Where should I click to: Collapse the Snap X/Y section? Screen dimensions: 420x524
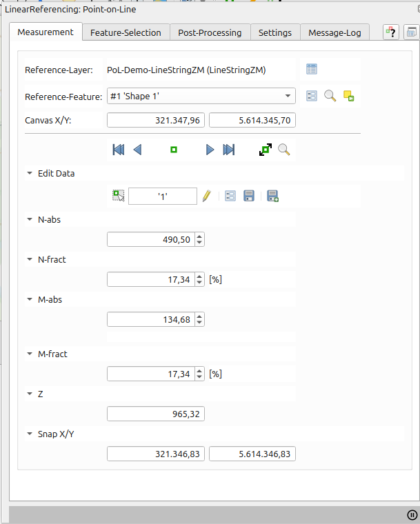pyautogui.click(x=30, y=434)
